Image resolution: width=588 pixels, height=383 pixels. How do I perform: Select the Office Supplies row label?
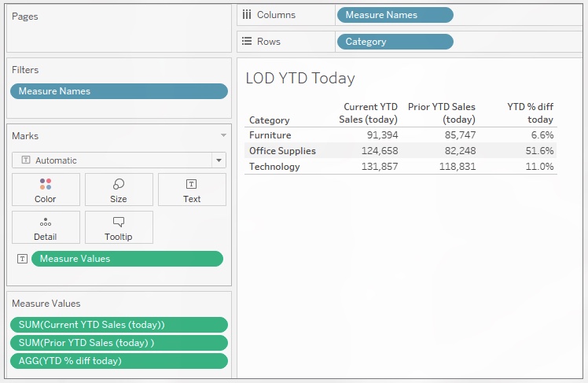point(282,151)
